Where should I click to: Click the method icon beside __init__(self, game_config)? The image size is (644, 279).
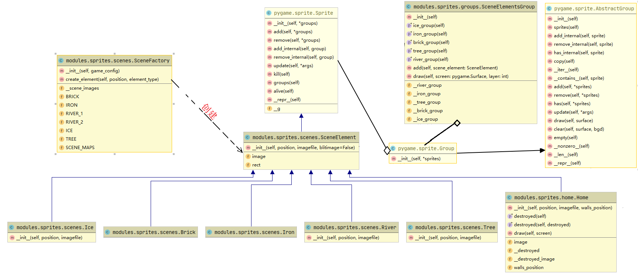click(x=62, y=71)
